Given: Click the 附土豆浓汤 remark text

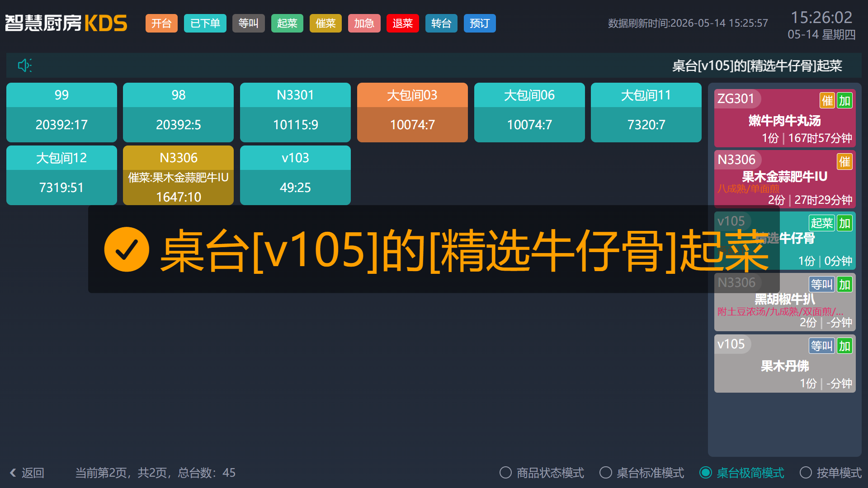Looking at the screenshot, I should coord(780,311).
